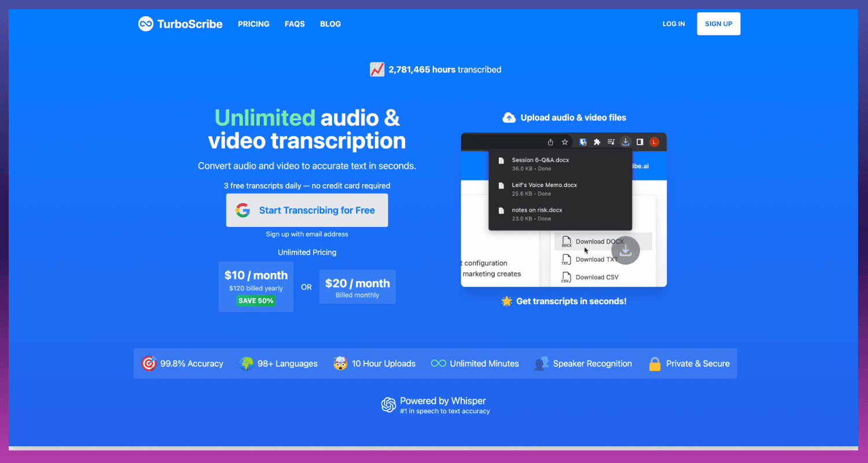This screenshot has width=868, height=463.
Task: Open the Blog link in header
Action: (x=330, y=24)
